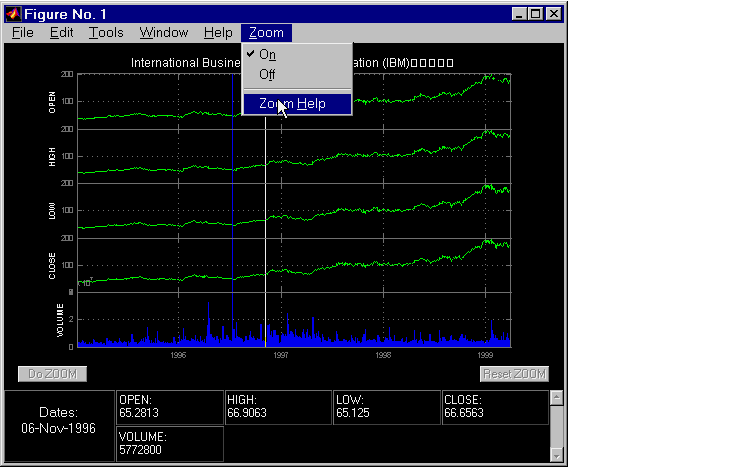This screenshot has width=740, height=472.
Task: Click the data panel scrollbar up arrow
Action: point(556,398)
